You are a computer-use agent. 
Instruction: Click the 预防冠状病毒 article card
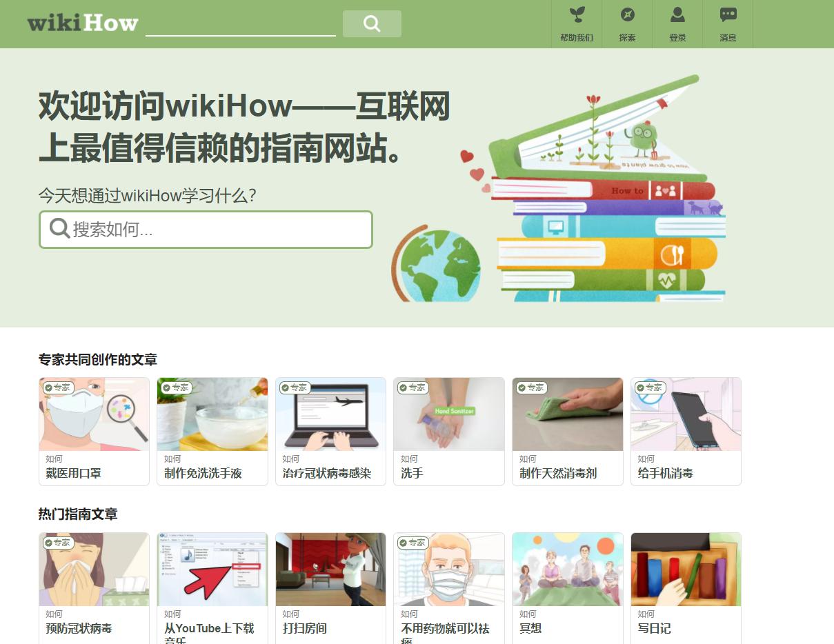pos(93,586)
